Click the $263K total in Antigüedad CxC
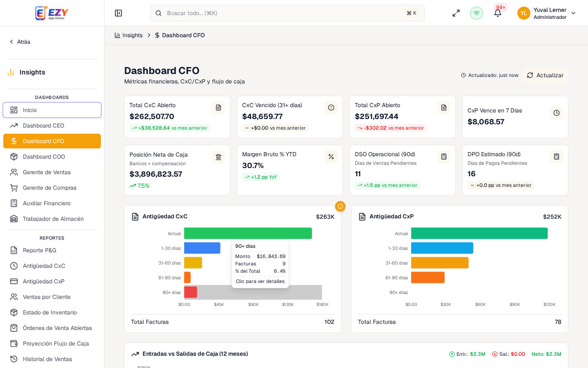The height and width of the screenshot is (368, 588). (x=325, y=217)
